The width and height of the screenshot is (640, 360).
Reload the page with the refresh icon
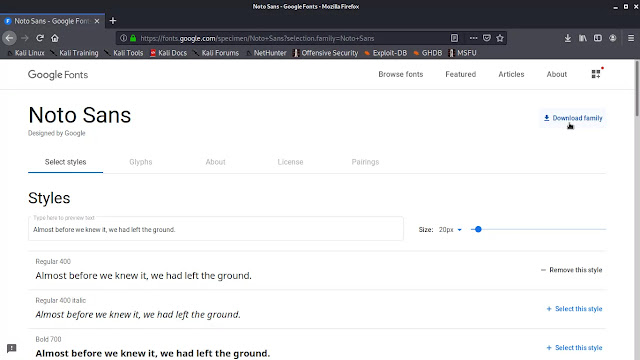tap(40, 38)
